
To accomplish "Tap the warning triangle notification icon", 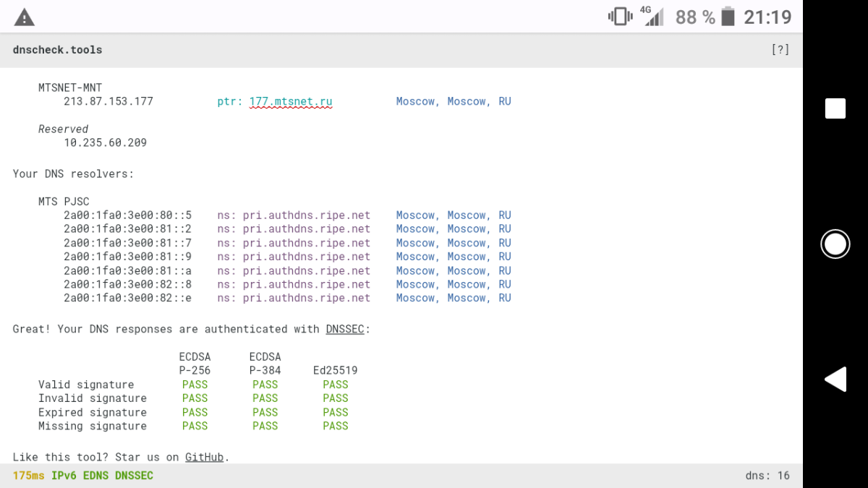I will coord(25,17).
